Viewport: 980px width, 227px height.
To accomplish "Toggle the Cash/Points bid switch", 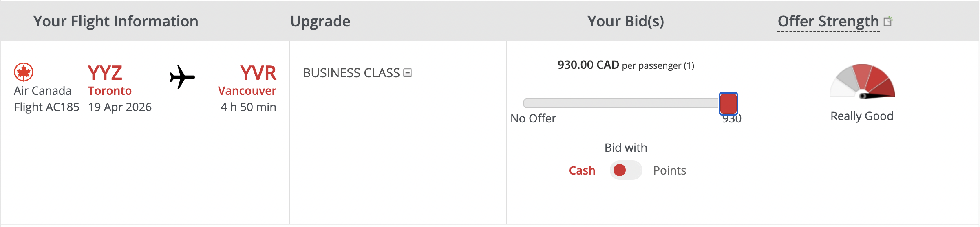I will [626, 170].
